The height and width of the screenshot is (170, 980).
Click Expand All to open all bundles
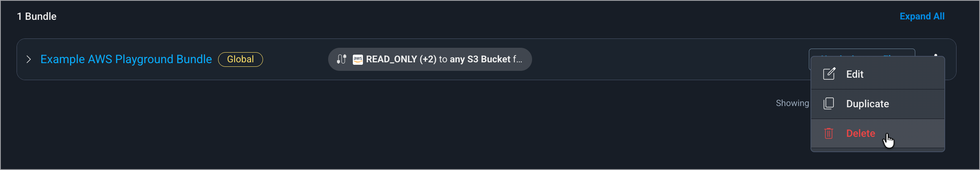tap(922, 16)
